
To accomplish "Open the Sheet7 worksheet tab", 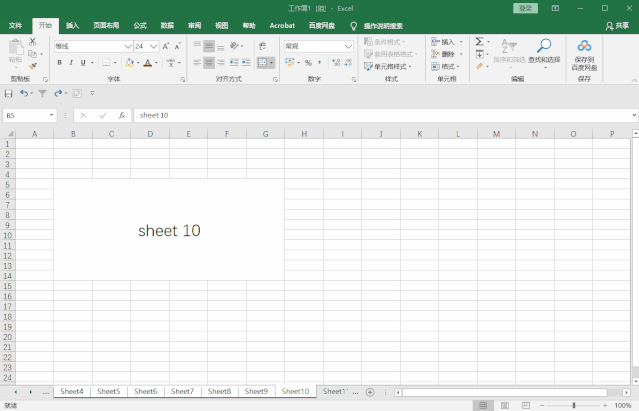I will click(x=182, y=391).
